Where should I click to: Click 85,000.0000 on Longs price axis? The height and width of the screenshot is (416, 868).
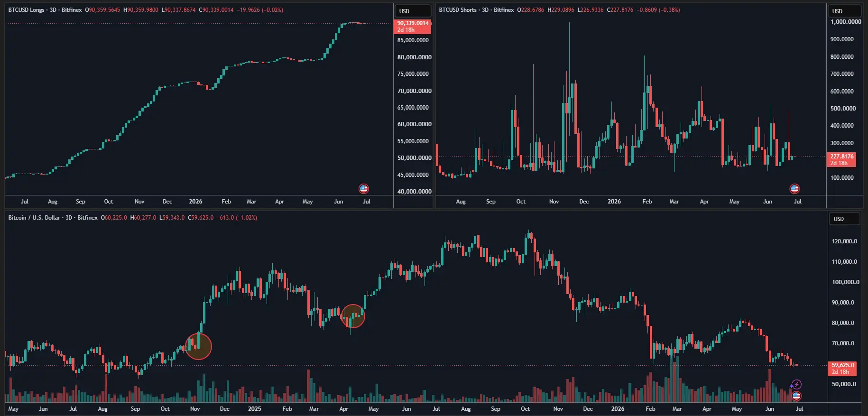[x=413, y=40]
